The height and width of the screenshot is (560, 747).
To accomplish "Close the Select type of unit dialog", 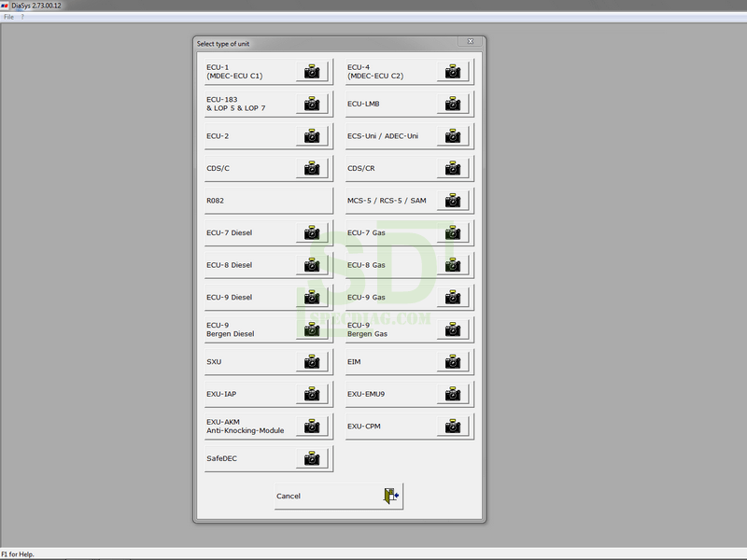I will 471,41.
